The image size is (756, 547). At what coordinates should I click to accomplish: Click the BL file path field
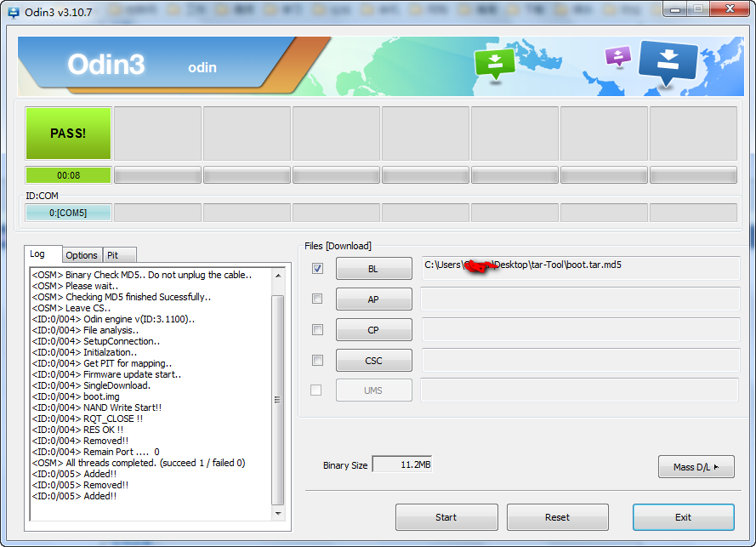click(581, 268)
